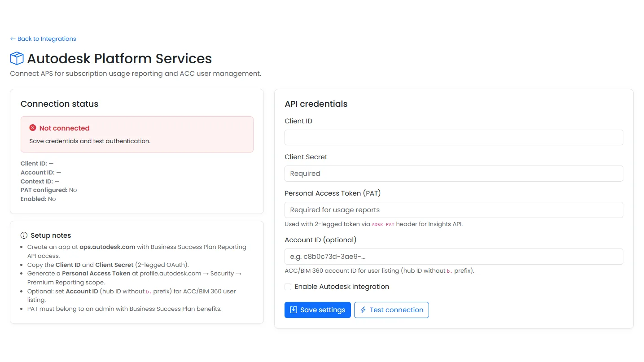Image resolution: width=644 pixels, height=362 pixels.
Task: Click the 'Context ID: —' status line
Action: pos(40,181)
